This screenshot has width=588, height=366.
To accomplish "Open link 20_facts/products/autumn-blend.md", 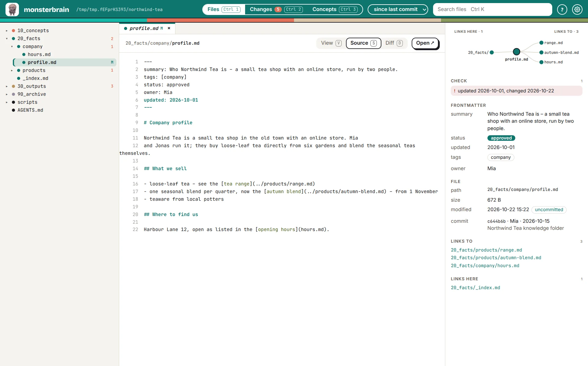I will [x=496, y=258].
